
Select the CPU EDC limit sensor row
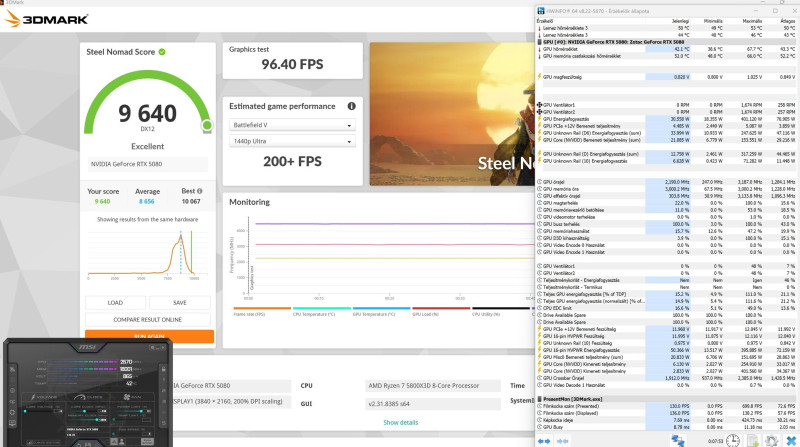[667, 308]
